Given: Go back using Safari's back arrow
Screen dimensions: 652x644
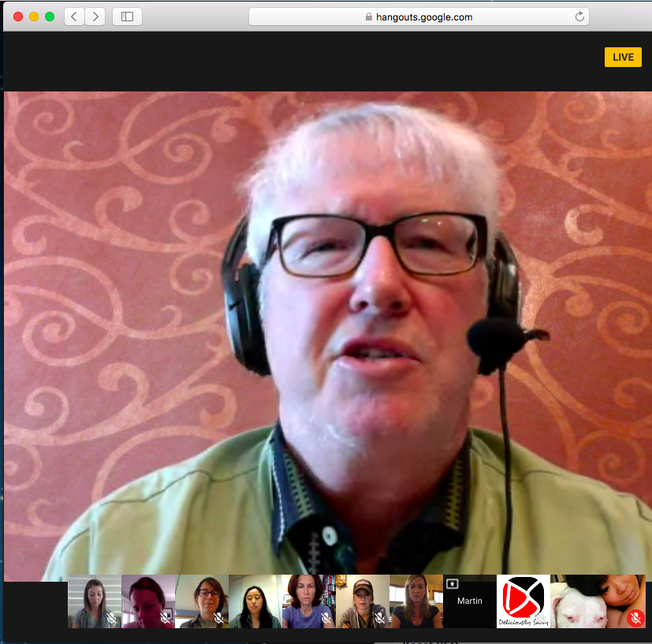Looking at the screenshot, I should [75, 17].
